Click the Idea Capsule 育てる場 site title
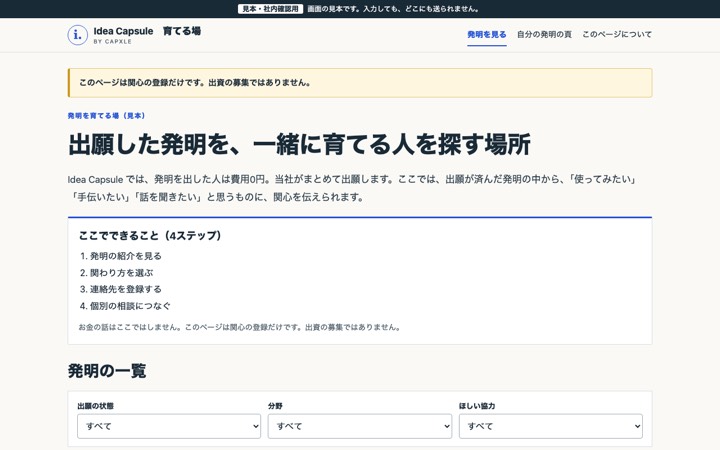Viewport: 720px width, 450px height. [x=147, y=31]
